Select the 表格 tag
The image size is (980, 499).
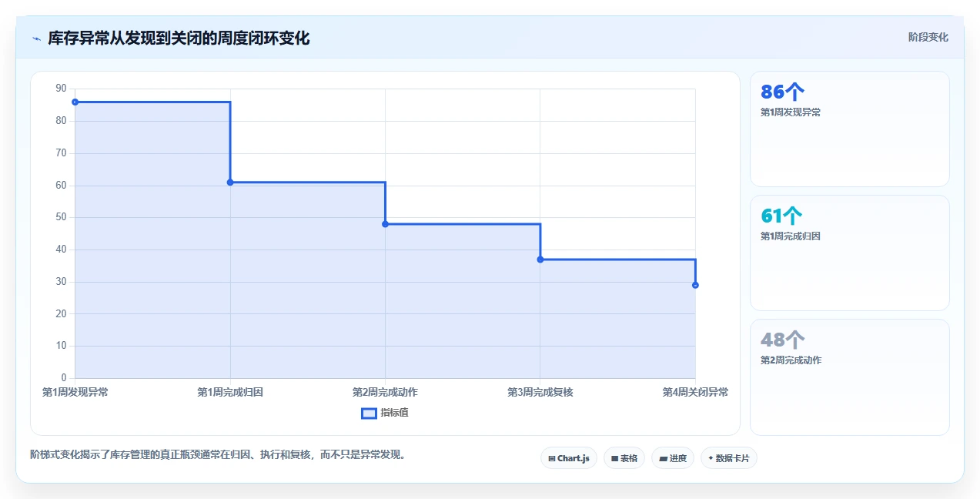[624, 458]
